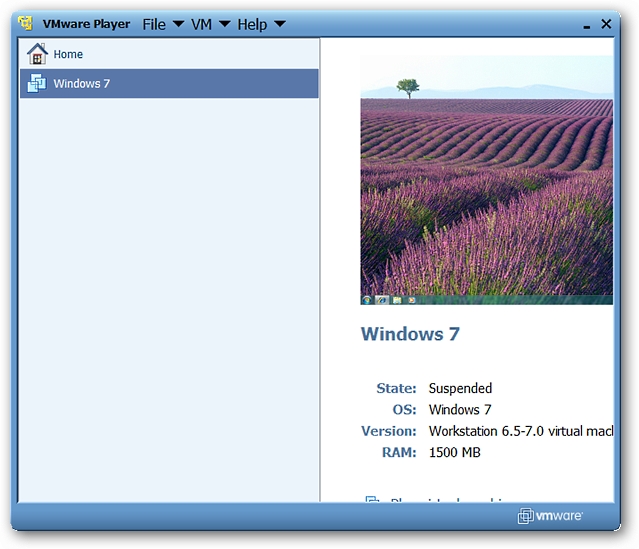This screenshot has width=639, height=549.
Task: Click the OS: label
Action: tap(404, 410)
